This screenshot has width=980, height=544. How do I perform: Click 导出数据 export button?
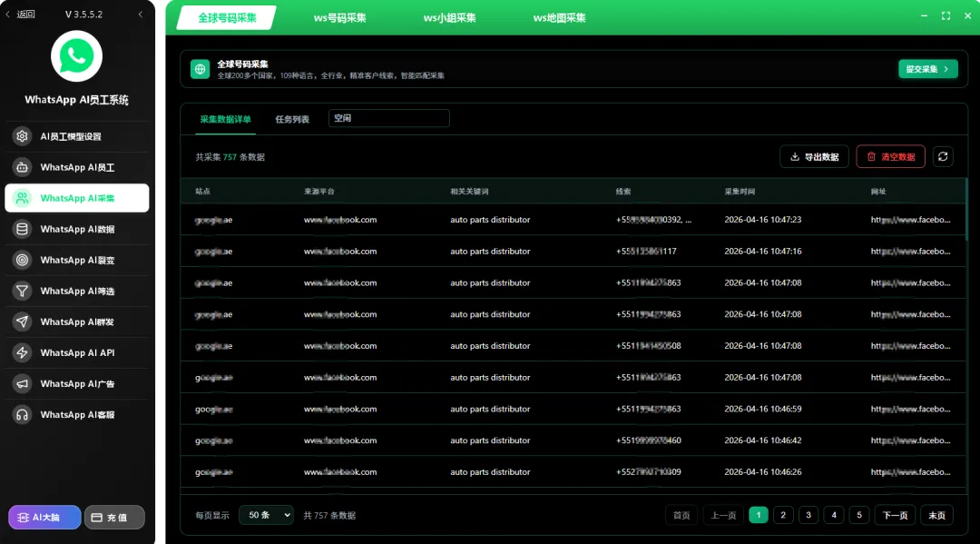tap(814, 156)
